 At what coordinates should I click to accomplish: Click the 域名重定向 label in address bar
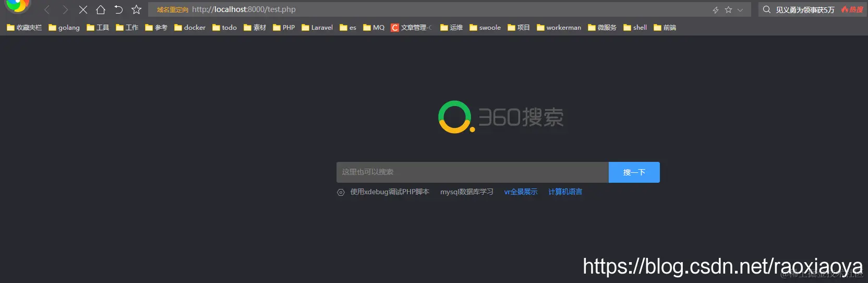pyautogui.click(x=173, y=10)
